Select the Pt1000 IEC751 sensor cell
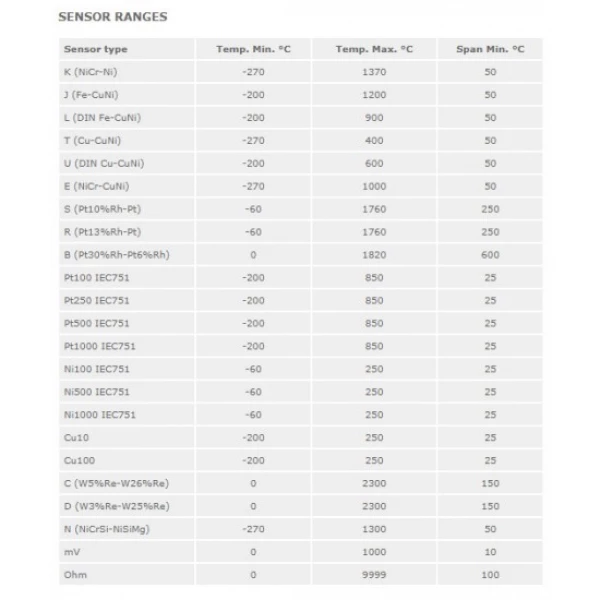The width and height of the screenshot is (600, 600). click(99, 346)
